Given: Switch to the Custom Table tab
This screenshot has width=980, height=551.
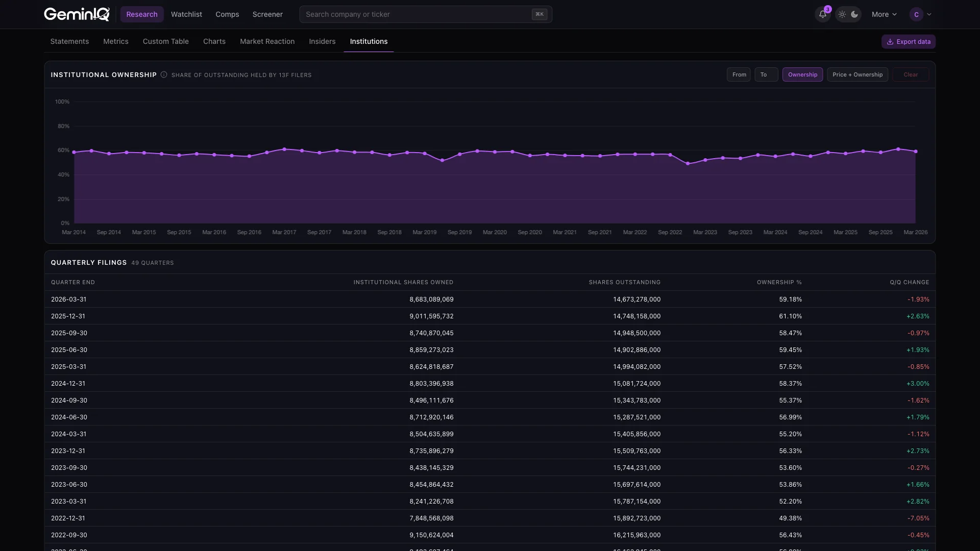Looking at the screenshot, I should coord(166,41).
